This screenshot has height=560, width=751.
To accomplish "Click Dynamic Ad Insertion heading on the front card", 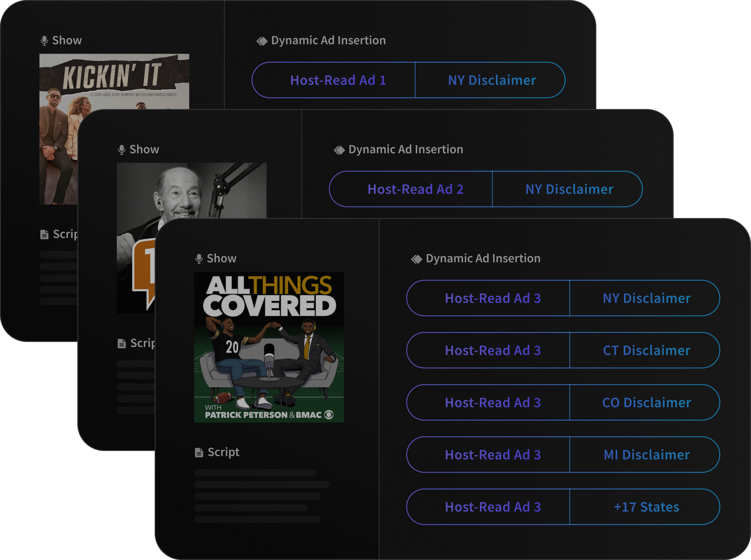I will 483,258.
